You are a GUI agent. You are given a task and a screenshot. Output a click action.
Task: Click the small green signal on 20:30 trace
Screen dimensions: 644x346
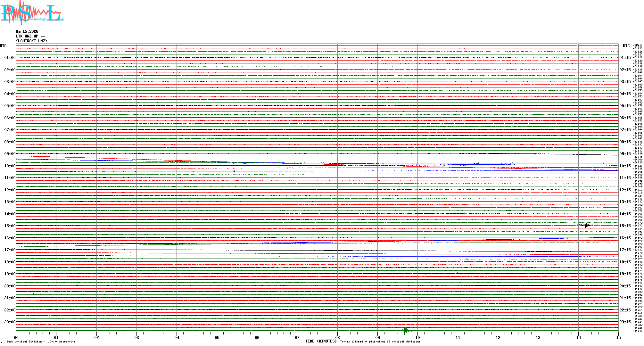[x=36, y=294]
